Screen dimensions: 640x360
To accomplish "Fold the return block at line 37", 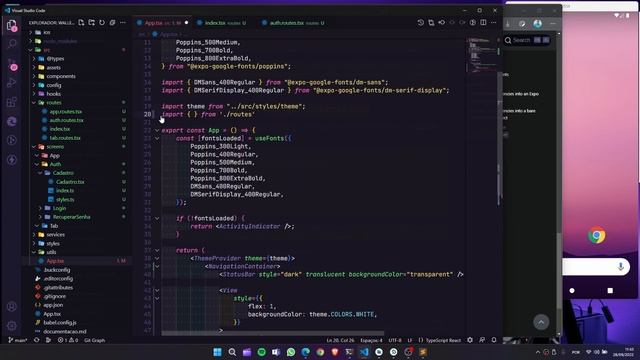I will 157,250.
